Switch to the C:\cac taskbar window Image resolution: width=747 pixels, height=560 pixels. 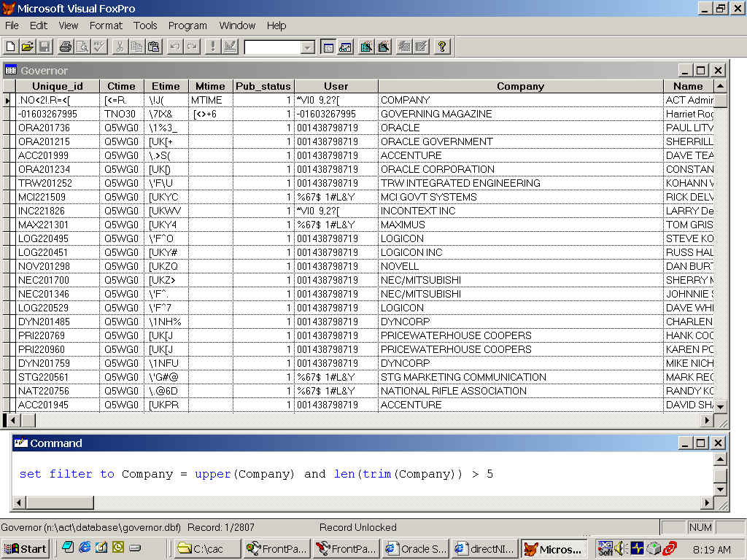(x=207, y=549)
